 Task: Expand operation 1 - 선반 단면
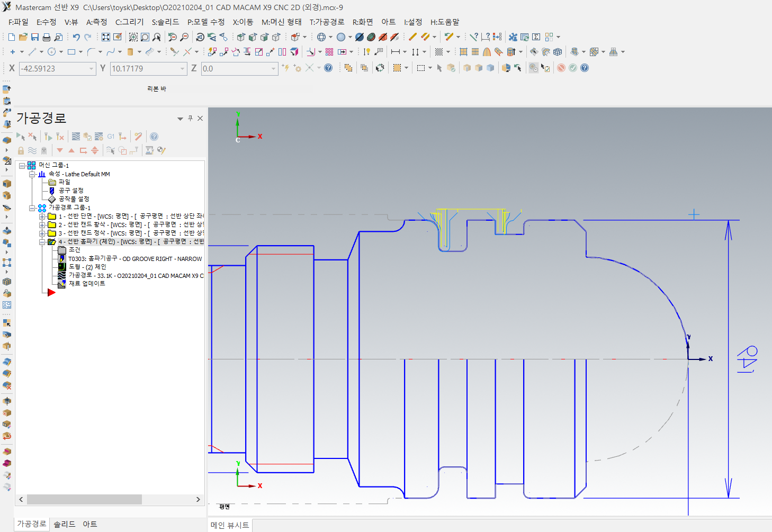coord(42,216)
